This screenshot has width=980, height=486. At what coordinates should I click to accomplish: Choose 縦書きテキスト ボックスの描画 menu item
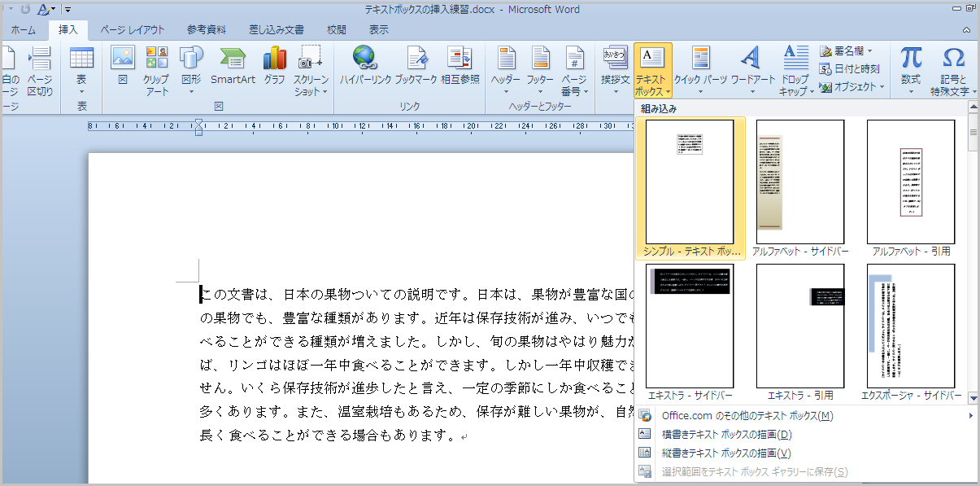click(x=726, y=453)
